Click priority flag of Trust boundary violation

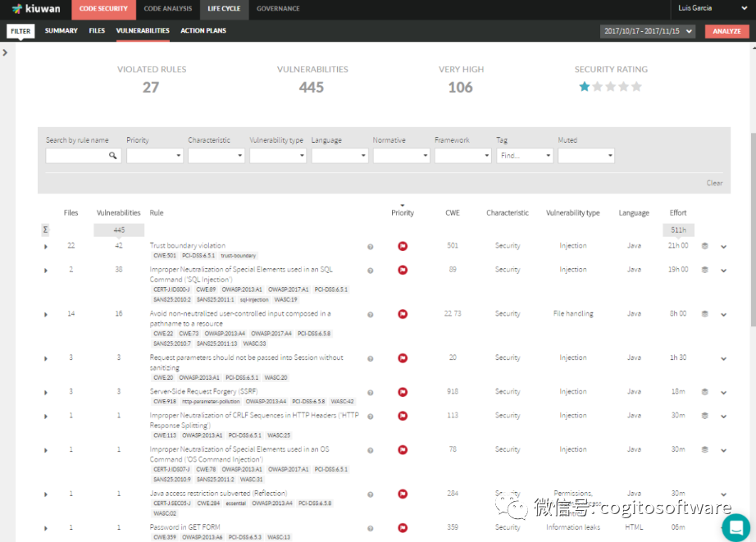[403, 246]
